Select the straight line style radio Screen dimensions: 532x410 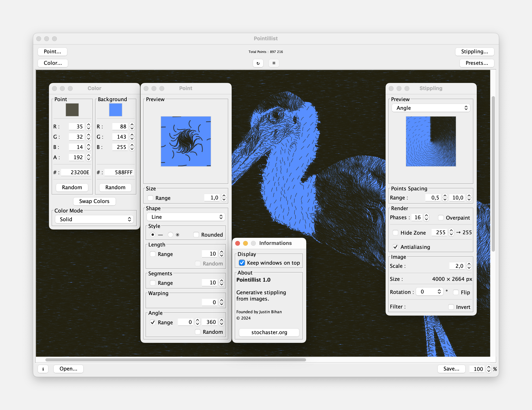[x=153, y=234]
